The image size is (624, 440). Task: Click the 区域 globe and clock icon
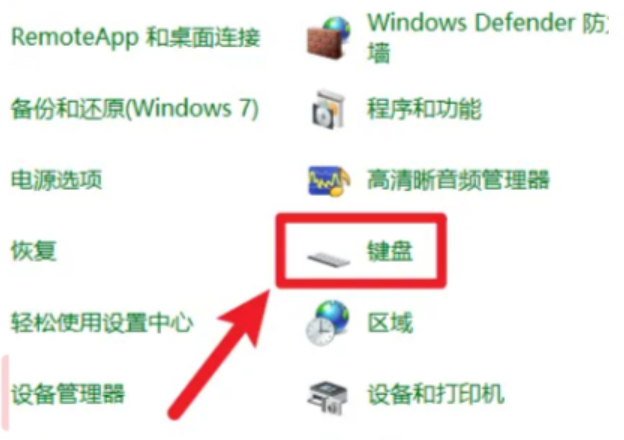pyautogui.click(x=328, y=323)
